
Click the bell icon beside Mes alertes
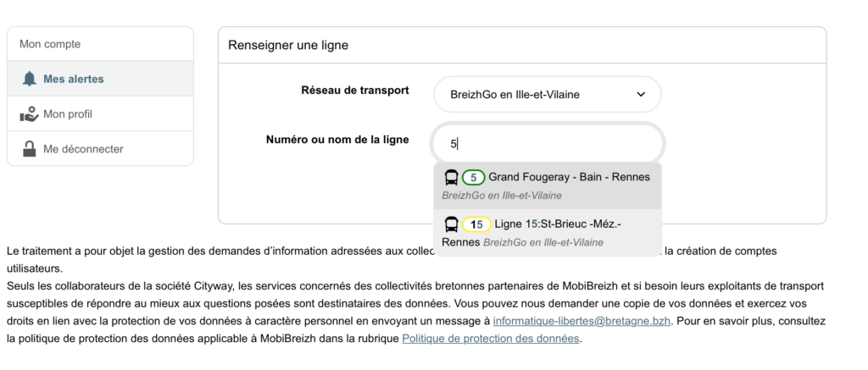point(29,79)
